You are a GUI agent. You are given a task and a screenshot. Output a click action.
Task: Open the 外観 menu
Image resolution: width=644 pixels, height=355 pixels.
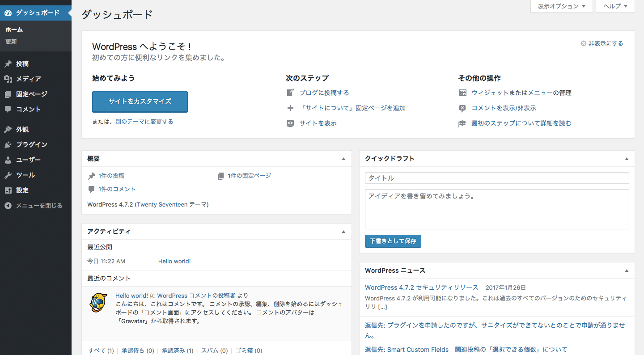pos(36,130)
